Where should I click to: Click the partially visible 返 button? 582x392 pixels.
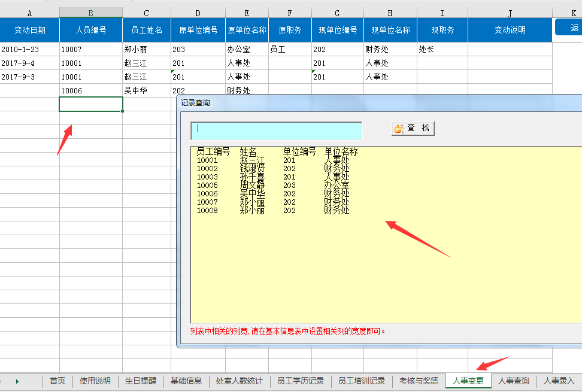[569, 28]
